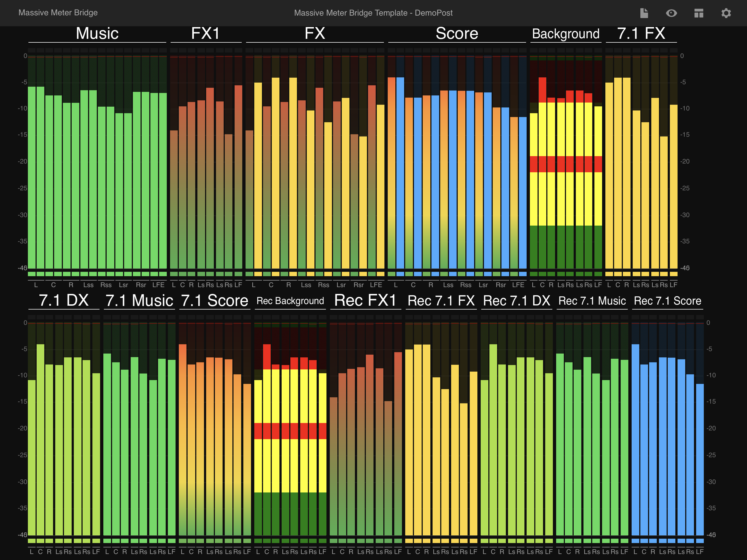
Task: Select the Rec 7.1 Score group header
Action: click(x=668, y=301)
